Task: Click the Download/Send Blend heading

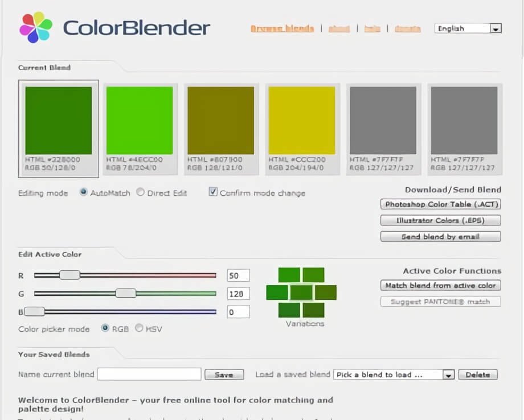Action: pos(453,190)
